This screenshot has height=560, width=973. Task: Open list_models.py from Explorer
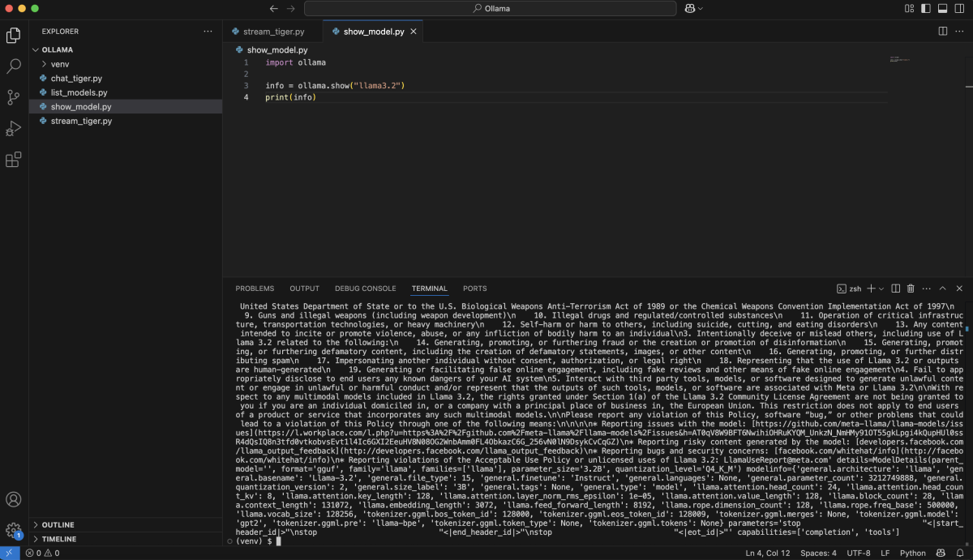126,92
